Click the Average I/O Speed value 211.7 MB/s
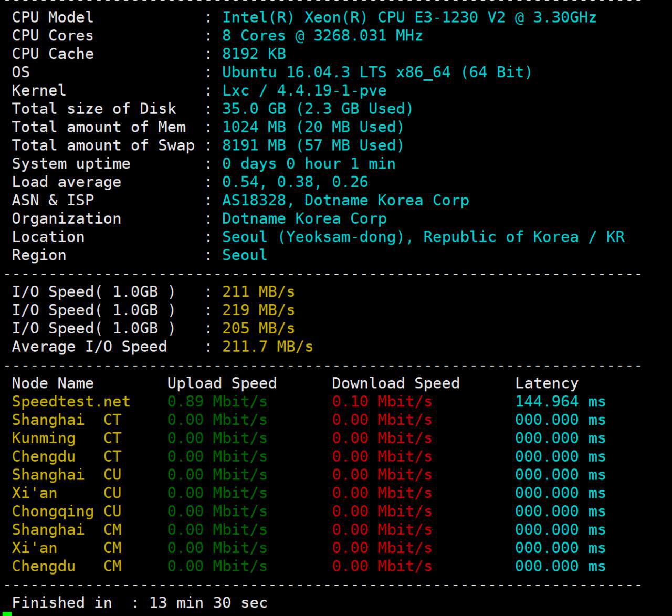Image resolution: width=672 pixels, height=616 pixels. 267,347
